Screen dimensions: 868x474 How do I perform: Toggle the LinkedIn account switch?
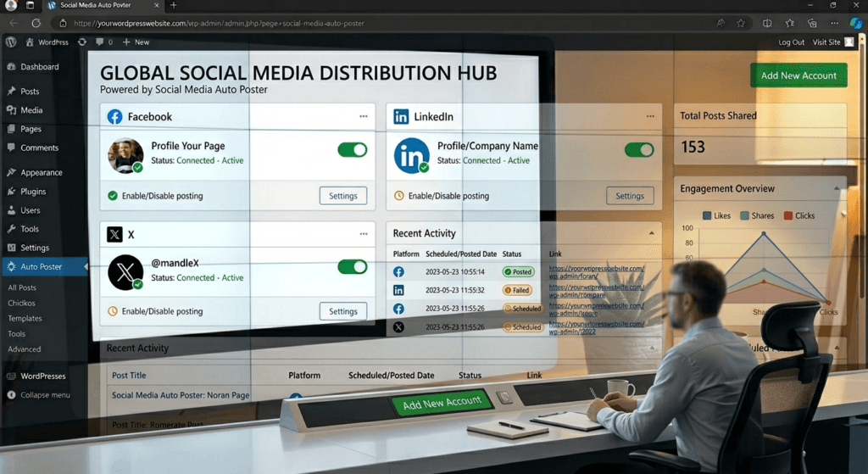[x=639, y=150]
